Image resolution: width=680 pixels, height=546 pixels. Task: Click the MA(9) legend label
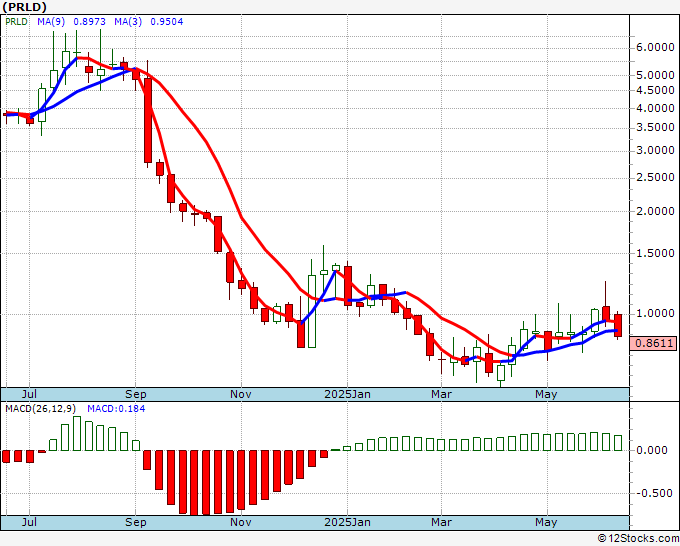point(51,21)
